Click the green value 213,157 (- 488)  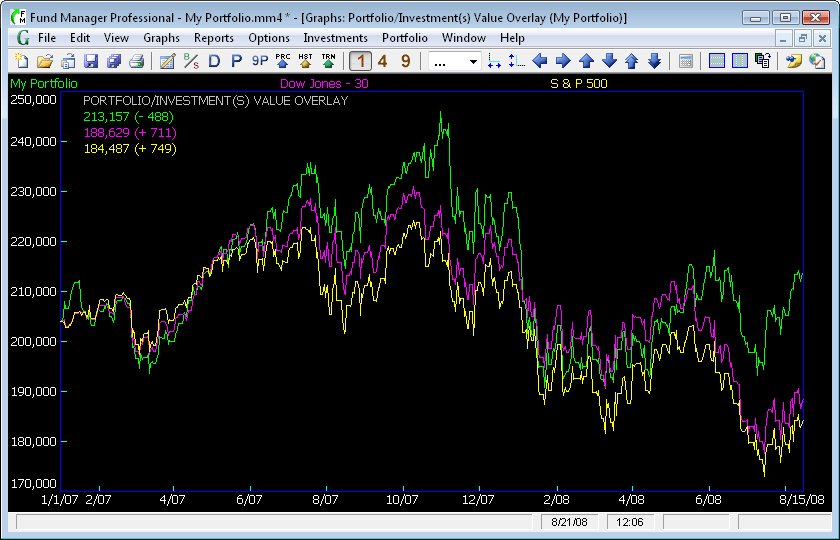(129, 116)
